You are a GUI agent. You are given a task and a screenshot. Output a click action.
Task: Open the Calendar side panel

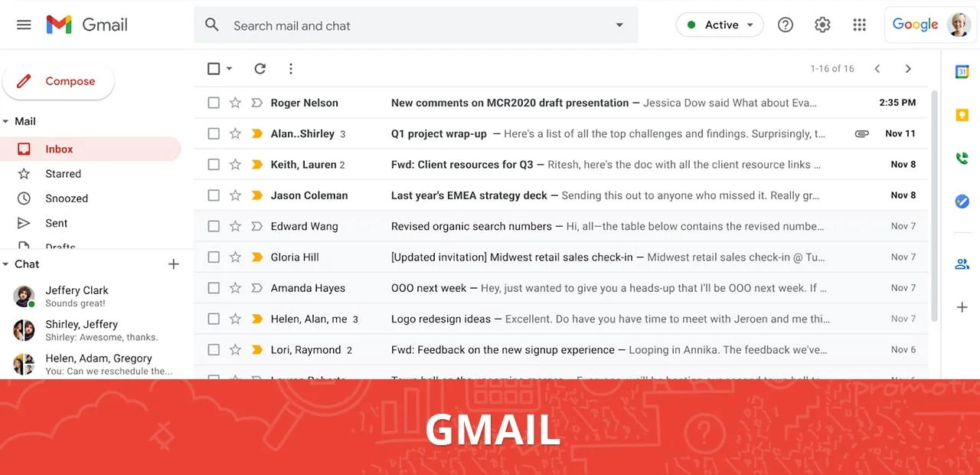[x=962, y=71]
